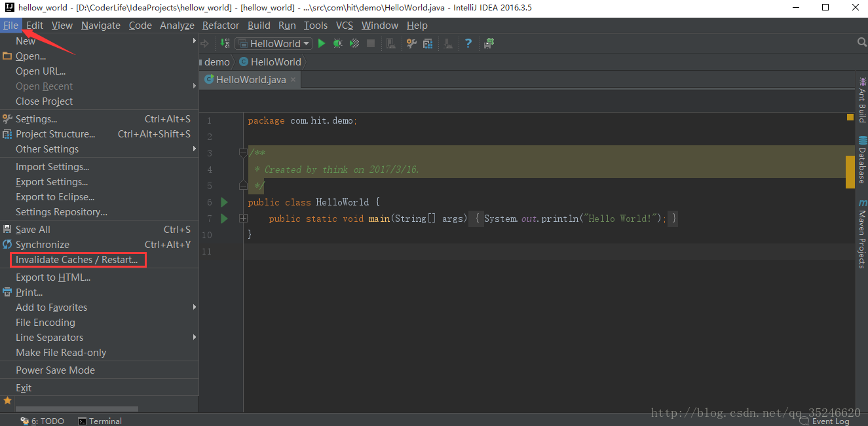Open Settings via the wrench toolbar icon
The image size is (868, 426).
pyautogui.click(x=411, y=43)
